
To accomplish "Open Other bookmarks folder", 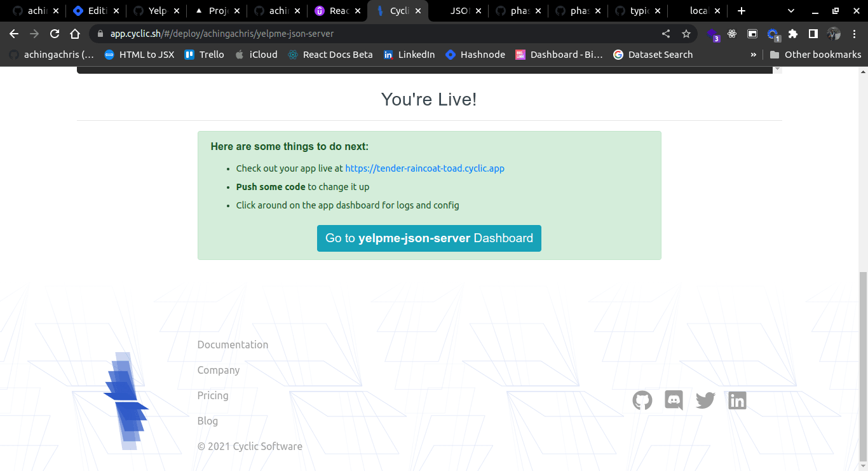I will tap(815, 55).
